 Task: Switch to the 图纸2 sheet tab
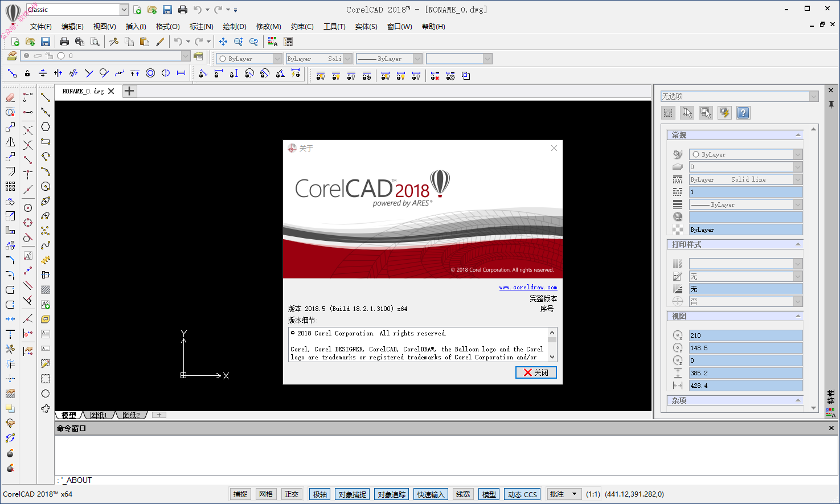(x=131, y=415)
